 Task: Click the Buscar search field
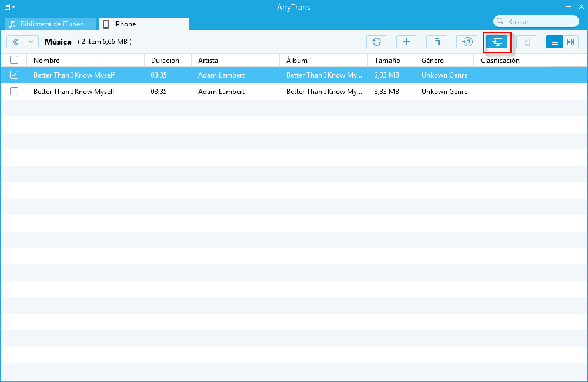[536, 21]
